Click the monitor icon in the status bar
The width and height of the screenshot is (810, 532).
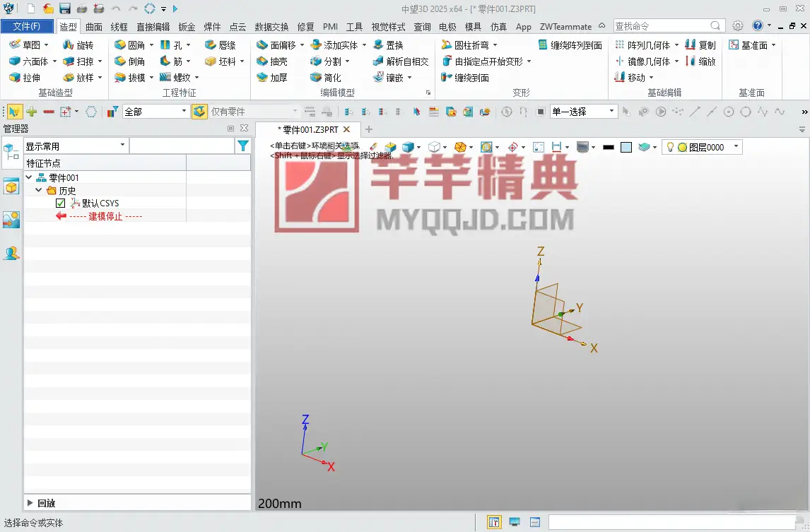coord(515,522)
